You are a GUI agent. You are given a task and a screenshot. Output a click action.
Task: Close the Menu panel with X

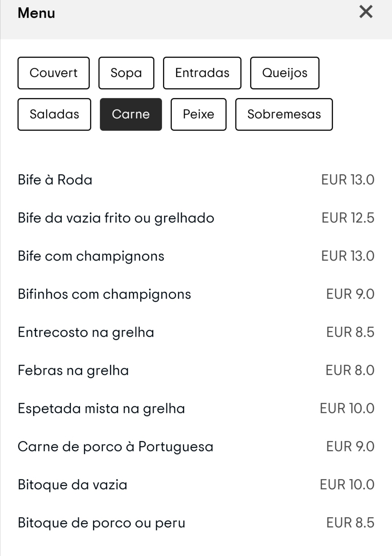pyautogui.click(x=366, y=12)
